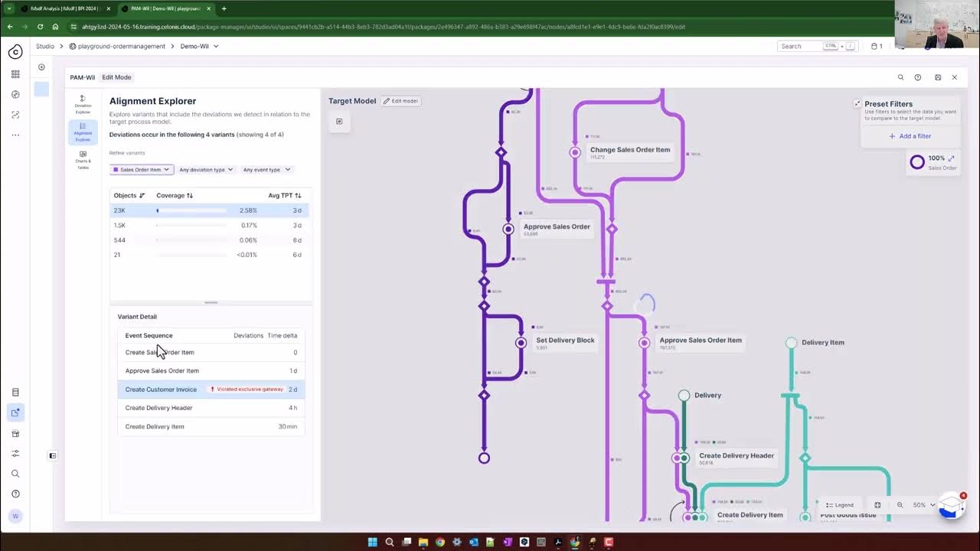Expand the Any deviation type filter
The height and width of the screenshot is (551, 980).
[206, 170]
